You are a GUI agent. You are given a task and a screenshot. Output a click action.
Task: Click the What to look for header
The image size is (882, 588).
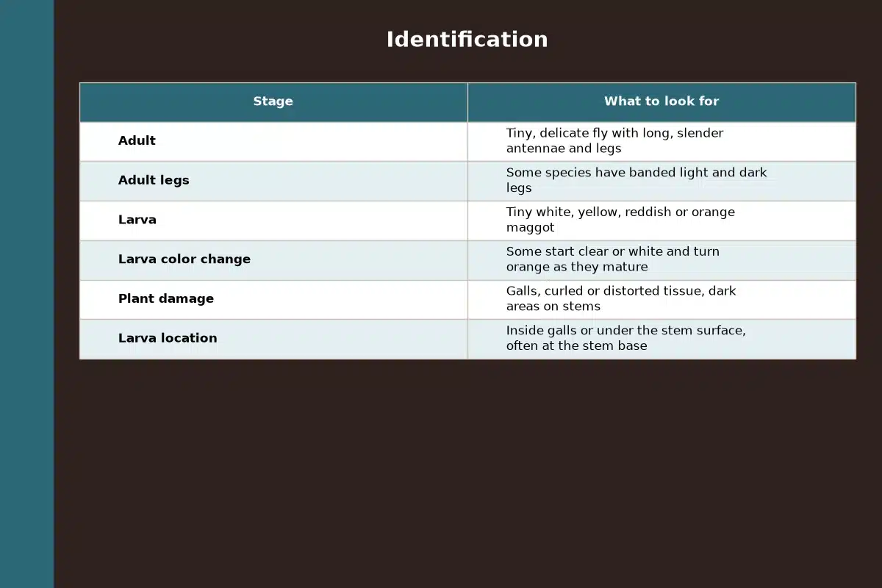pyautogui.click(x=661, y=101)
